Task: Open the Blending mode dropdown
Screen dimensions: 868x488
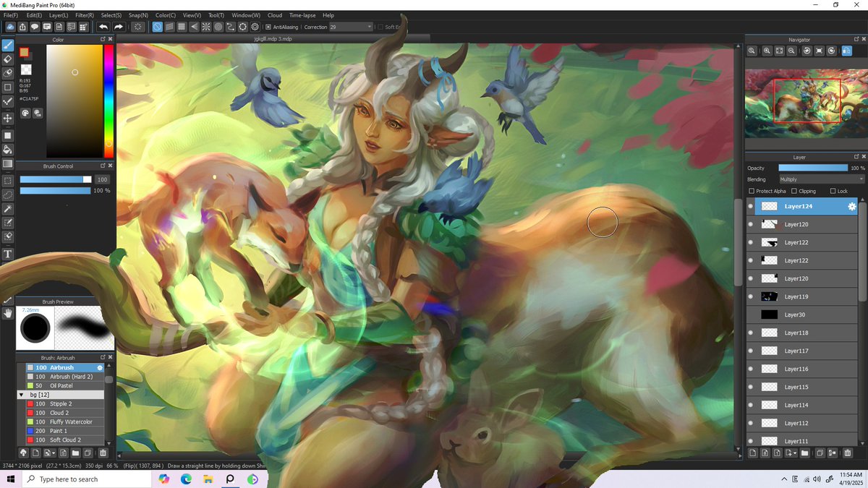Action: (x=821, y=179)
